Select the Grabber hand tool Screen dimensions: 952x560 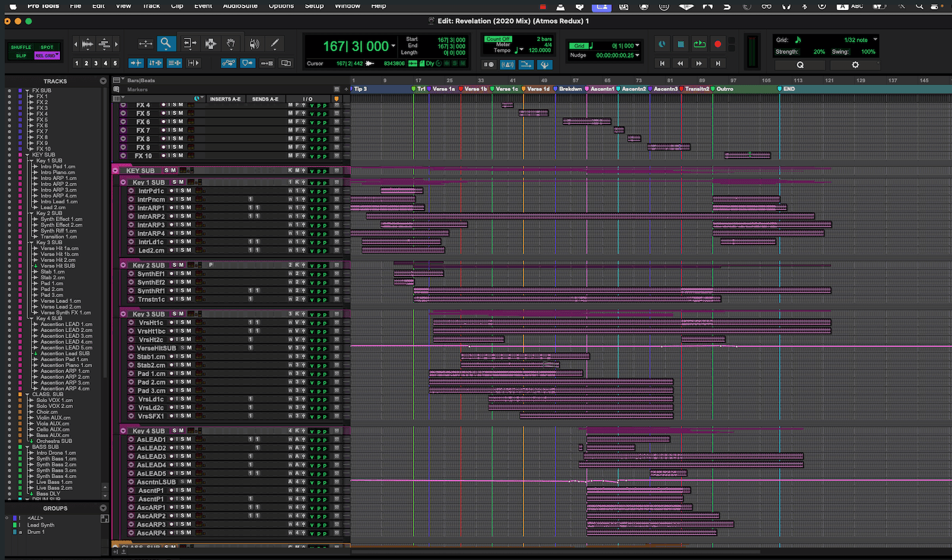coord(231,43)
